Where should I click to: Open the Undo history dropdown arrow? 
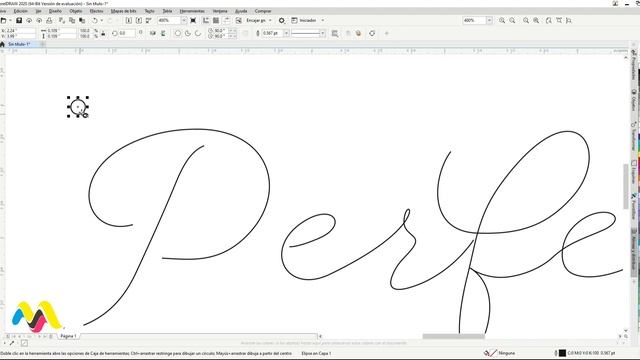click(x=102, y=20)
